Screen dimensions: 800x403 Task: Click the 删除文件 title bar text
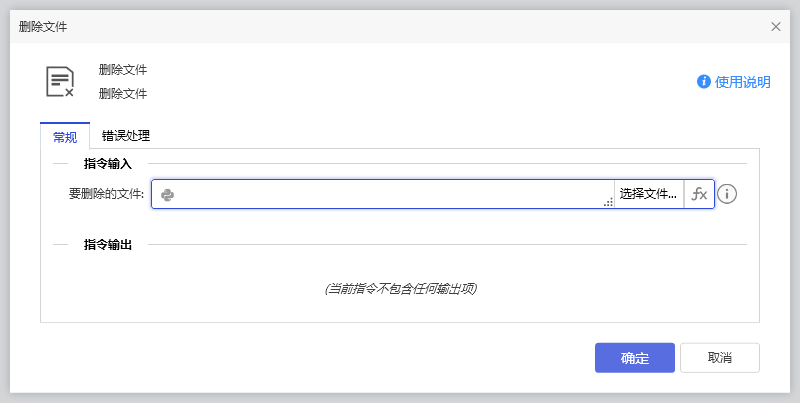pyautogui.click(x=43, y=27)
